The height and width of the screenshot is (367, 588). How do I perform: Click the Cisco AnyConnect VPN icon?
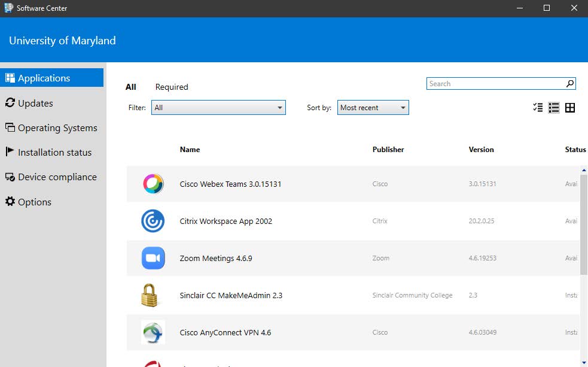[153, 332]
